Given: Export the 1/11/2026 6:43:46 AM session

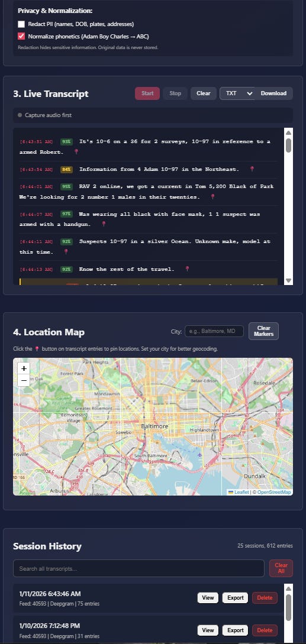Looking at the screenshot, I should pos(236,598).
